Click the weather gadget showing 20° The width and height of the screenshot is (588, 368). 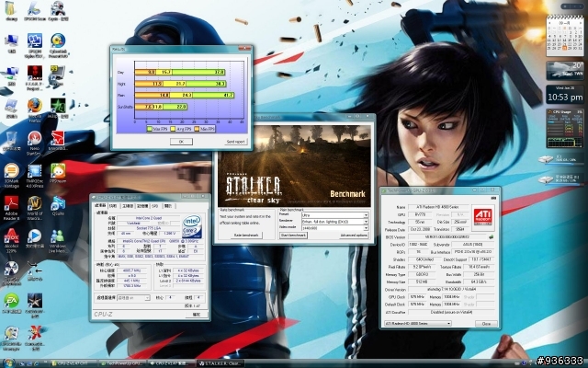(x=565, y=71)
